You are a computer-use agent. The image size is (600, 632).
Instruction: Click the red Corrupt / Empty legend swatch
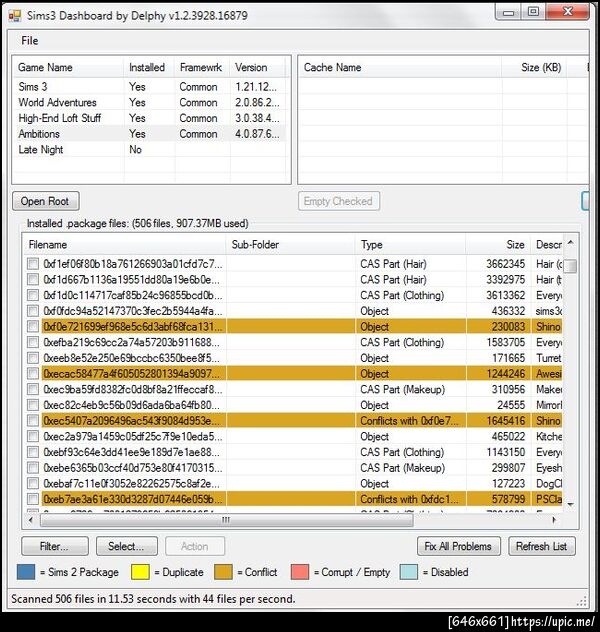(x=300, y=572)
